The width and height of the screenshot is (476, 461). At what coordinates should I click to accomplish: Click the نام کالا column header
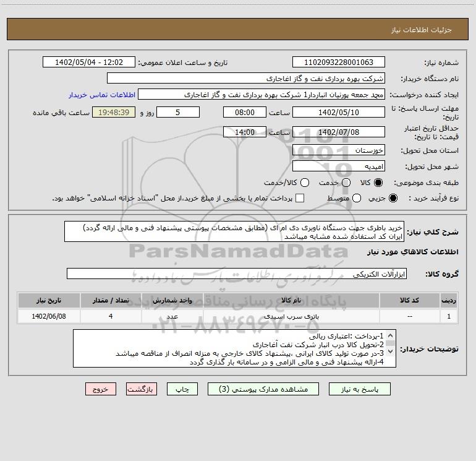click(291, 300)
